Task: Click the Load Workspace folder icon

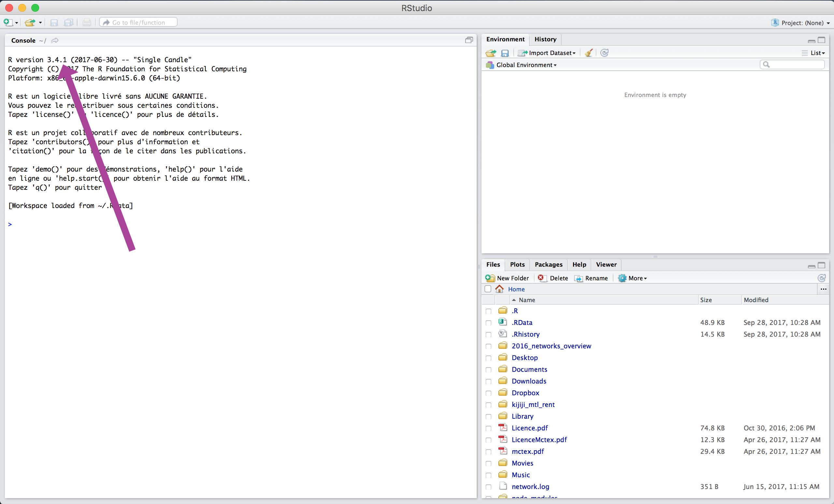Action: pos(490,53)
